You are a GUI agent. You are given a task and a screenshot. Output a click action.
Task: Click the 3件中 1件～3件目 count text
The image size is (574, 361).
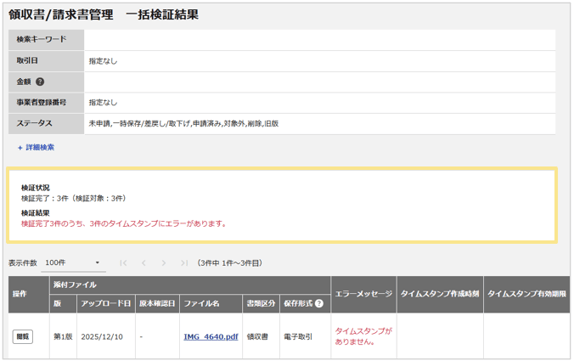tap(230, 263)
